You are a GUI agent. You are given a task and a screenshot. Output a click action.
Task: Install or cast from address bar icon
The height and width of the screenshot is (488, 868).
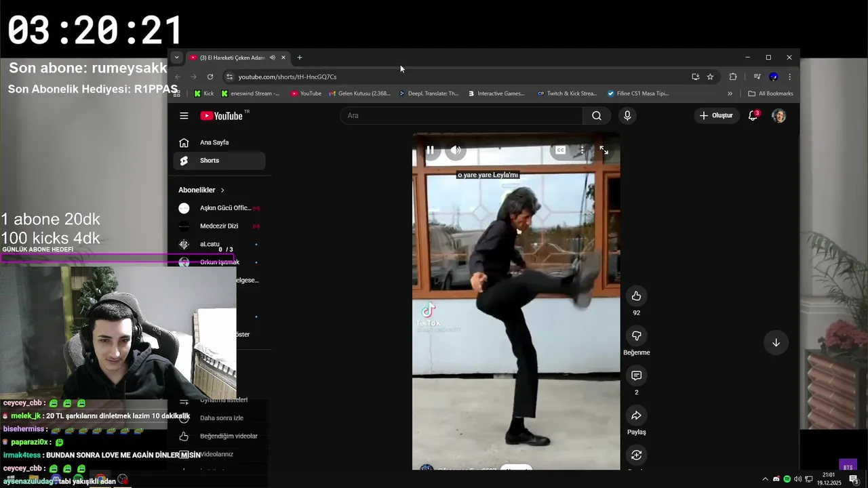(x=695, y=77)
